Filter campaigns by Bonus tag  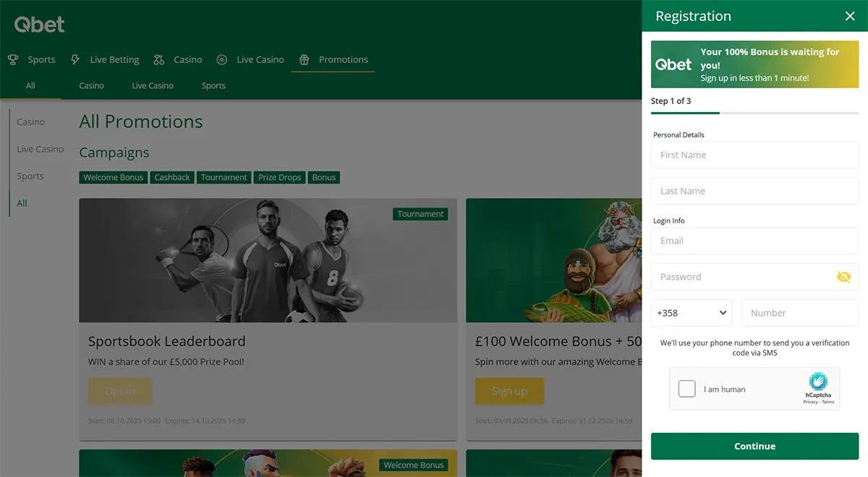(324, 177)
